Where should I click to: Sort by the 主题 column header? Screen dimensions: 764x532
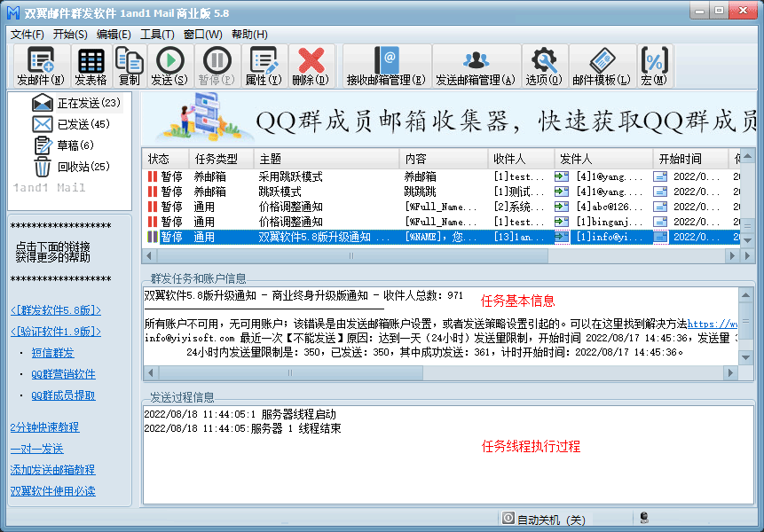[327, 159]
